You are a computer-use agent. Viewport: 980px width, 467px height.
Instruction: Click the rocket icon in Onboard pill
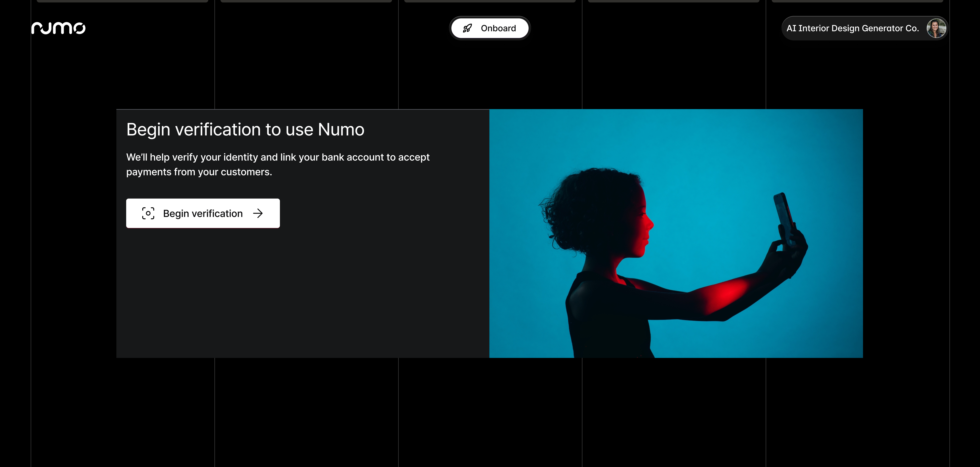467,28
